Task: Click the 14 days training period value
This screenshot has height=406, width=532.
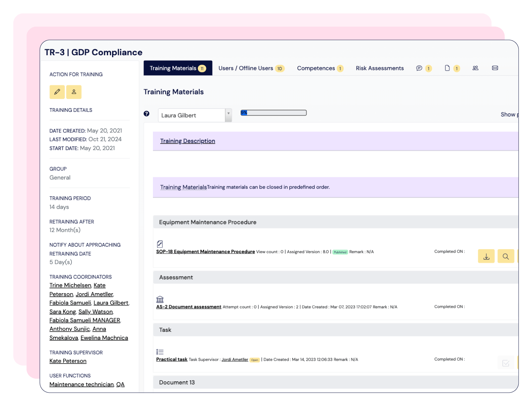Action: click(x=59, y=207)
